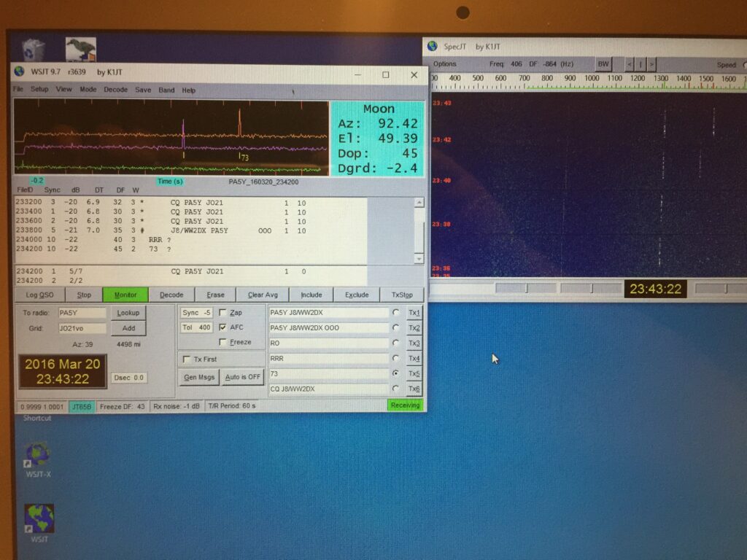Click the Tx3 button

(414, 343)
